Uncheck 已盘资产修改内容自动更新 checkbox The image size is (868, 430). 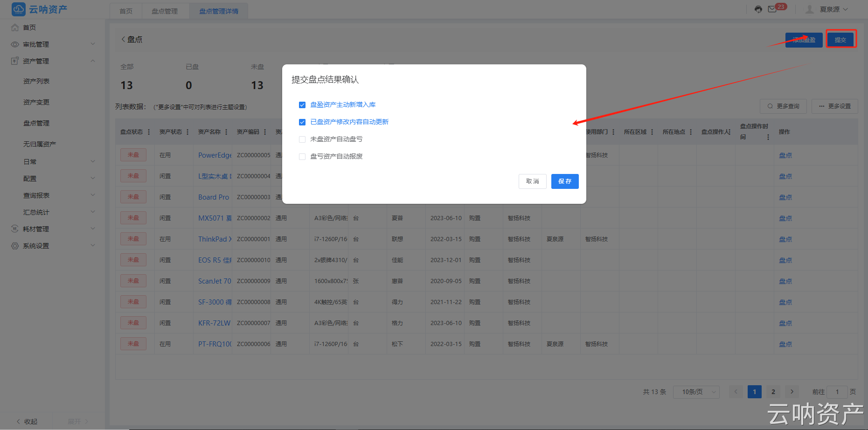[x=302, y=122]
